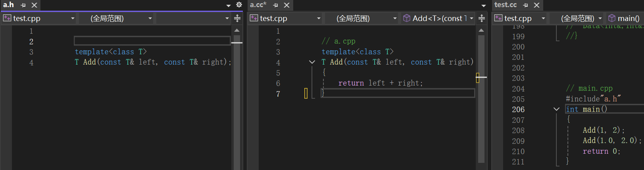Switch to the test.cc tab
The image size is (644, 170).
tap(506, 5)
